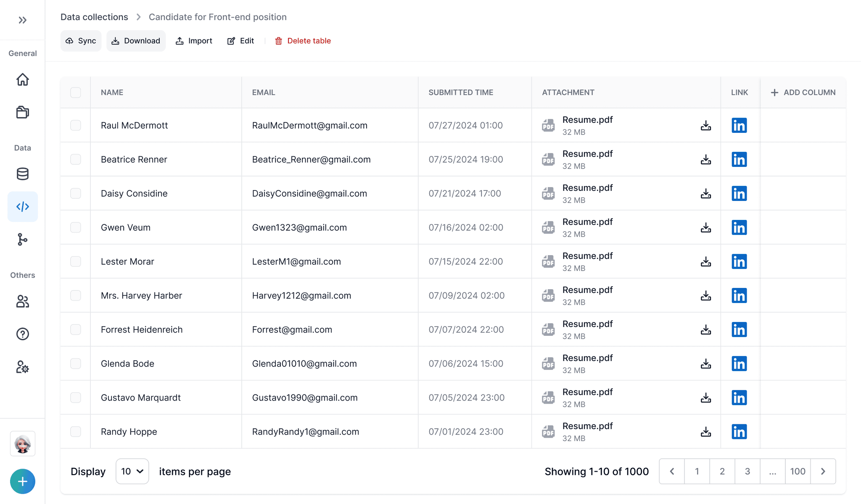Image resolution: width=861 pixels, height=504 pixels.
Task: Switch to page 100 in pagination
Action: [798, 471]
